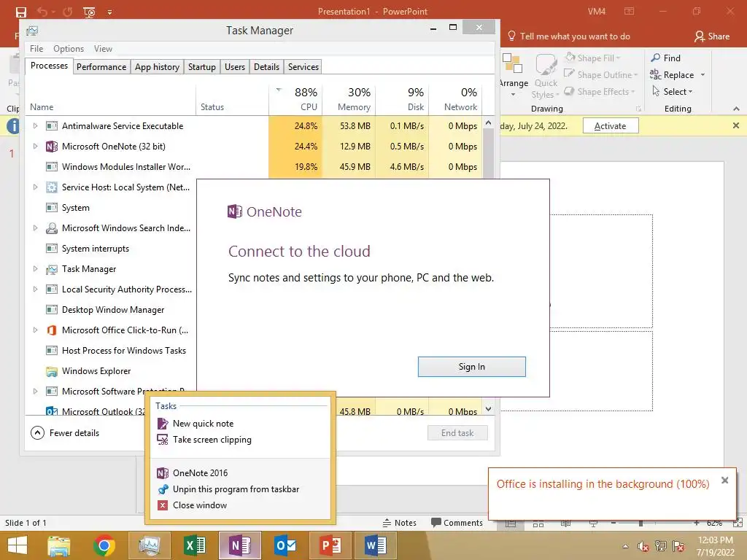Open the Windows Start button
The width and height of the screenshot is (747, 560).
tap(18, 545)
